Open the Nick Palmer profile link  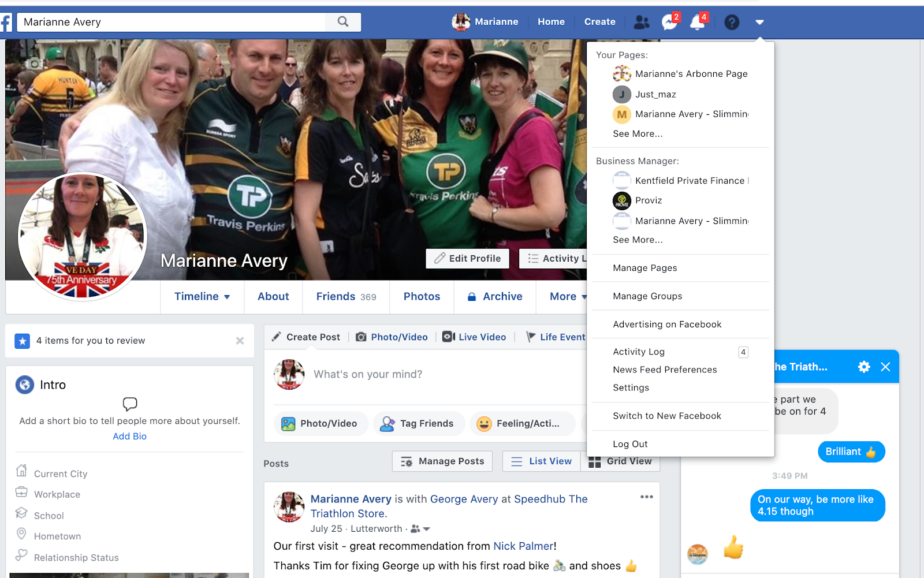[x=523, y=546]
